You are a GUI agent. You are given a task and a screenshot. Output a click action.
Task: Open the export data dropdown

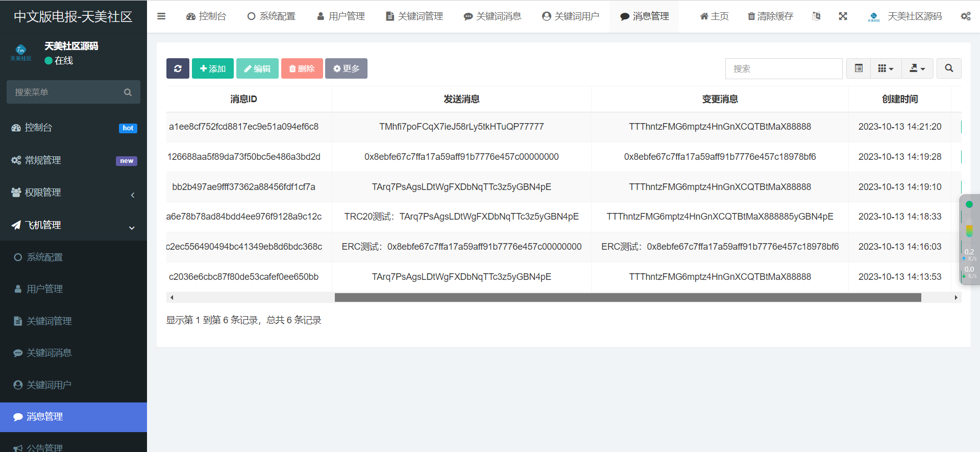(917, 68)
